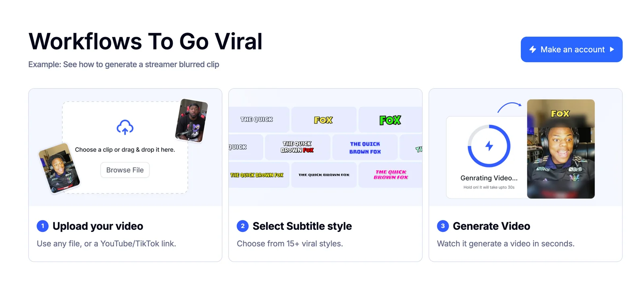Click the Generate Video heading
The image size is (644, 289).
pyautogui.click(x=491, y=226)
